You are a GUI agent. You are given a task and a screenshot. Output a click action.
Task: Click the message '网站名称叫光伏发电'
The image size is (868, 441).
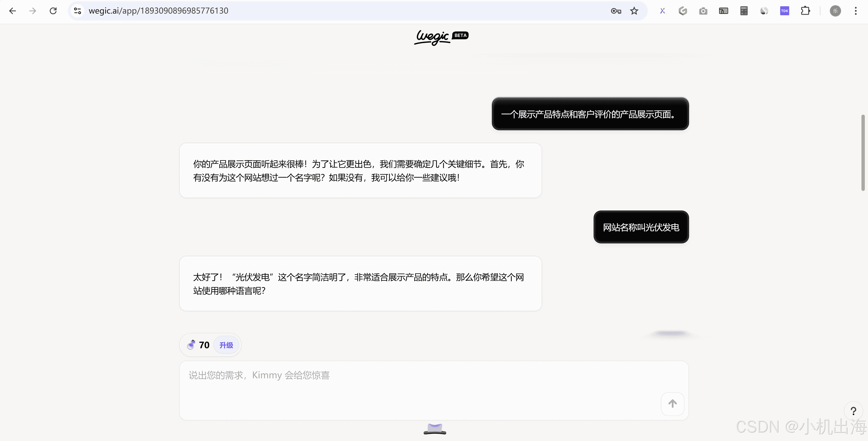[x=641, y=227]
